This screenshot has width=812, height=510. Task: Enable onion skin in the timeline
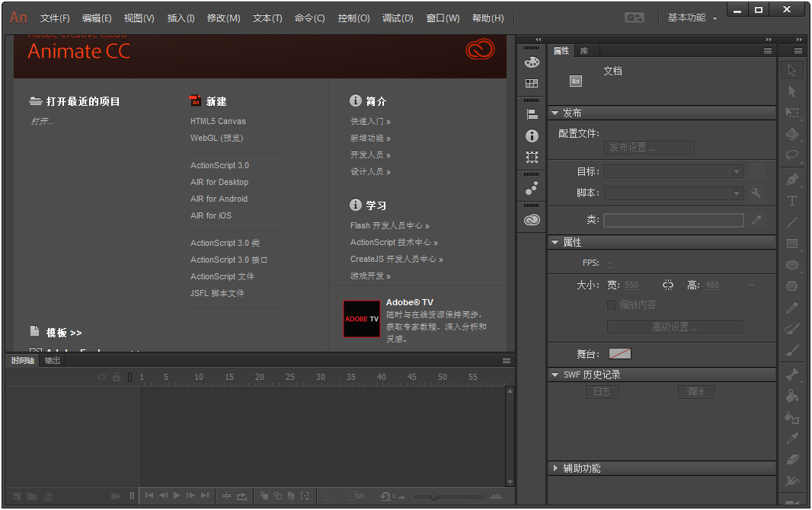pyautogui.click(x=264, y=496)
